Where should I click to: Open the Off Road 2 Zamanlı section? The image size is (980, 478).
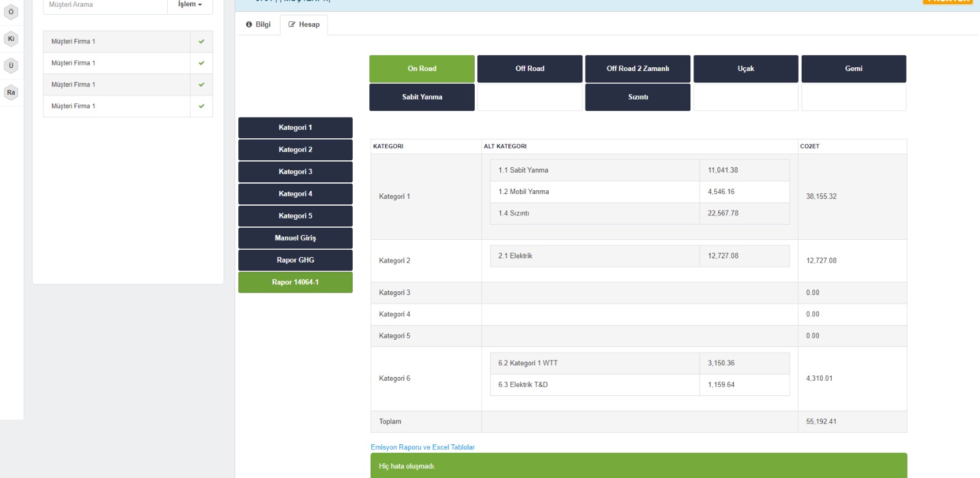pyautogui.click(x=638, y=69)
